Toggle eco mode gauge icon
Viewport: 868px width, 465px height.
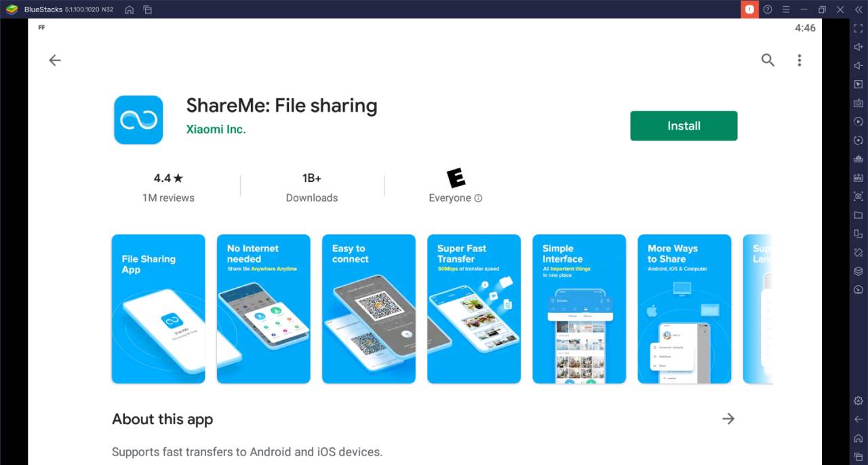click(x=859, y=289)
